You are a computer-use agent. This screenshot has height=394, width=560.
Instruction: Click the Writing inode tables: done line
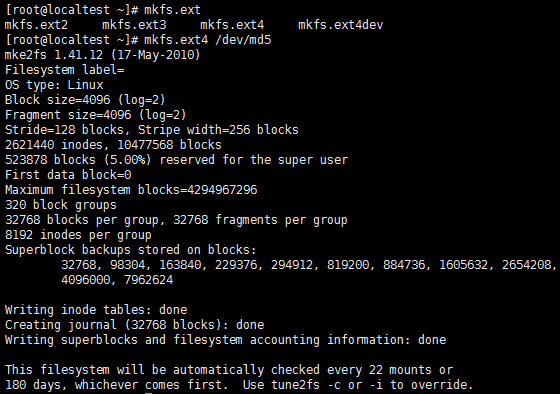96,310
